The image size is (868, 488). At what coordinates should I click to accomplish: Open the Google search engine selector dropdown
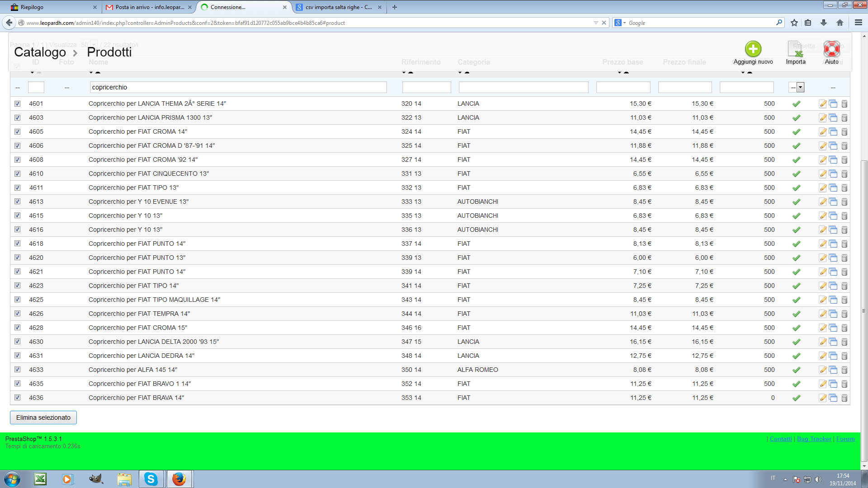coord(620,23)
